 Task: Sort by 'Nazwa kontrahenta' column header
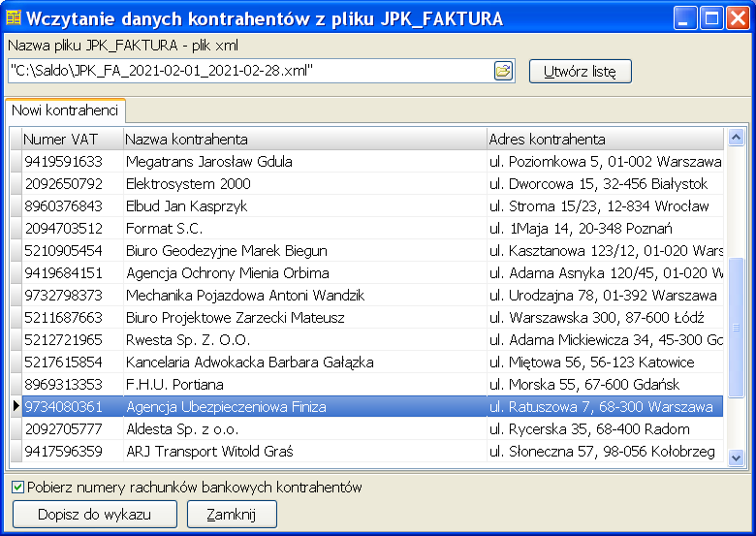304,140
